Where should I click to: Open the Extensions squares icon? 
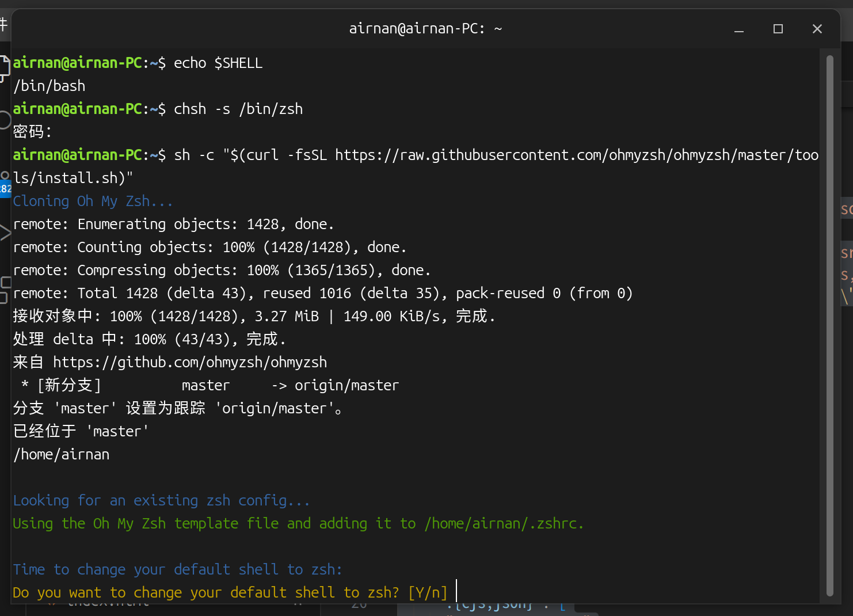[x=5, y=289]
